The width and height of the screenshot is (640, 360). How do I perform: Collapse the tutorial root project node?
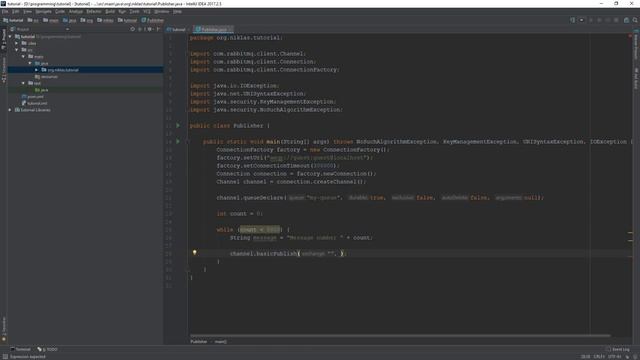(10, 36)
